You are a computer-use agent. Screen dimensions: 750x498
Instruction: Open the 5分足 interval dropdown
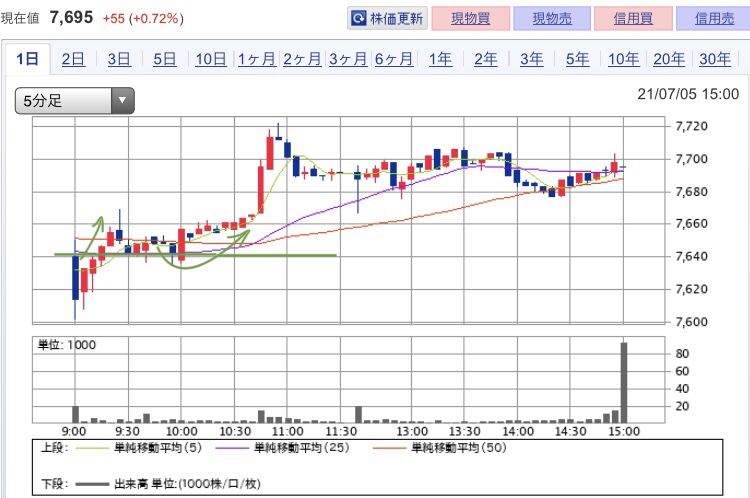click(75, 101)
